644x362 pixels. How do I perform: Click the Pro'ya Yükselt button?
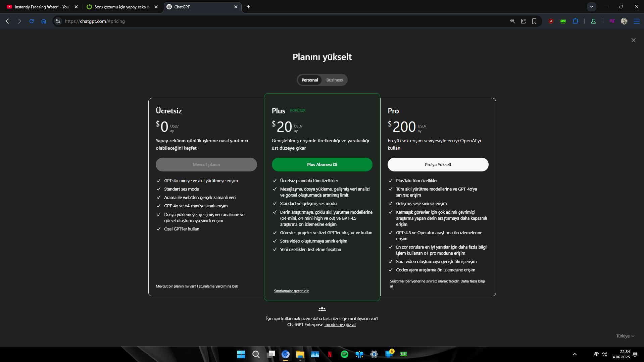point(438,165)
